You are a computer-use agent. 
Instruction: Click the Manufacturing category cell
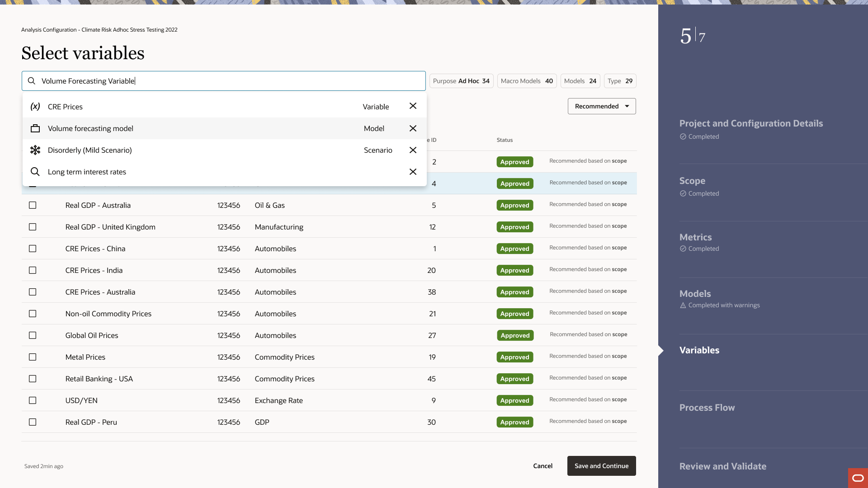(279, 227)
